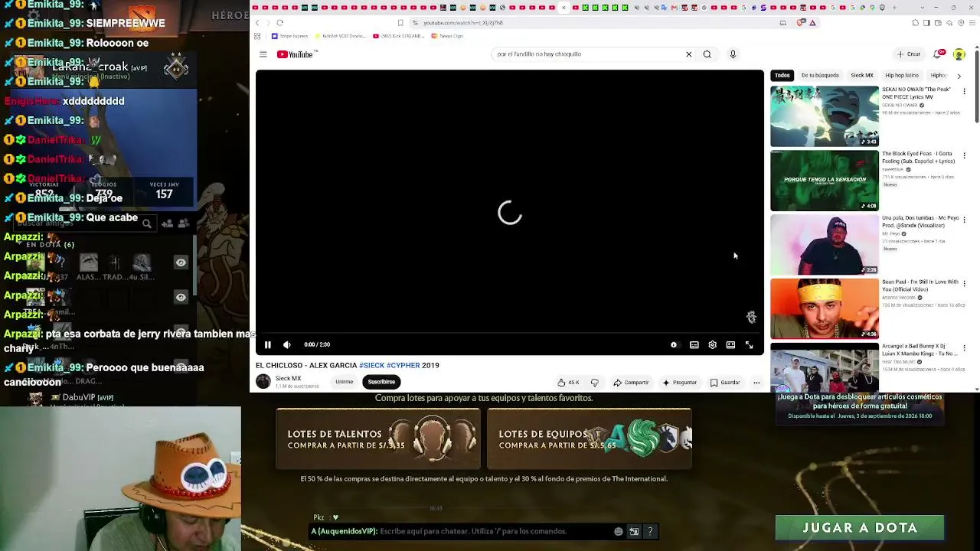Open options for SEKAI NO OWARI video
The image size is (980, 551).
pyautogui.click(x=964, y=92)
